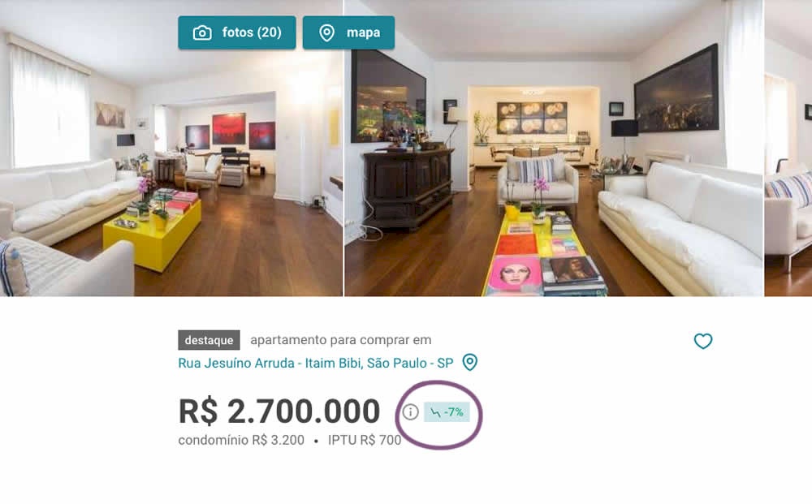The image size is (812, 504).
Task: Click the IPTU R$ 700 text
Action: pyautogui.click(x=365, y=441)
